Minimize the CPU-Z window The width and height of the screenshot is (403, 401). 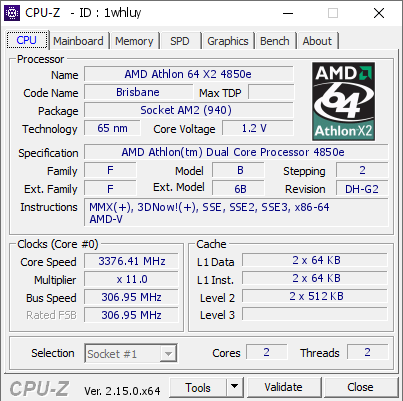288,13
